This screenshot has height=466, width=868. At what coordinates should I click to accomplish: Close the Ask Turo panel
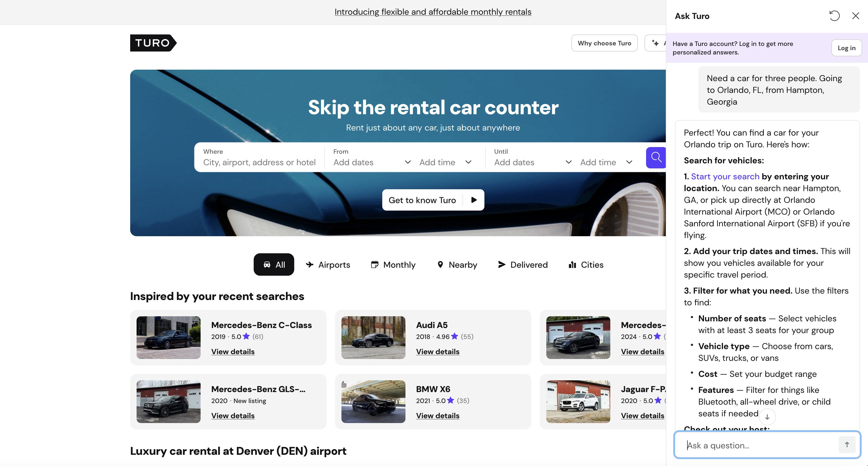tap(855, 16)
